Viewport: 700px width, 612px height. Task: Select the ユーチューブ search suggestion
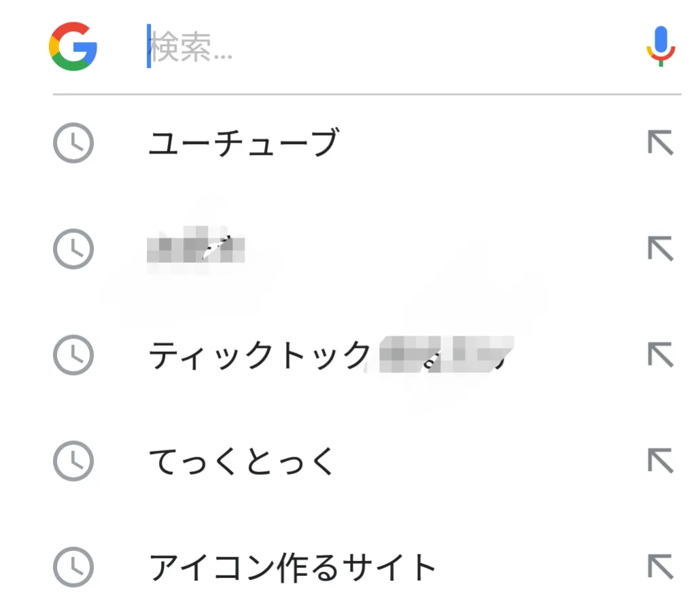tap(243, 144)
